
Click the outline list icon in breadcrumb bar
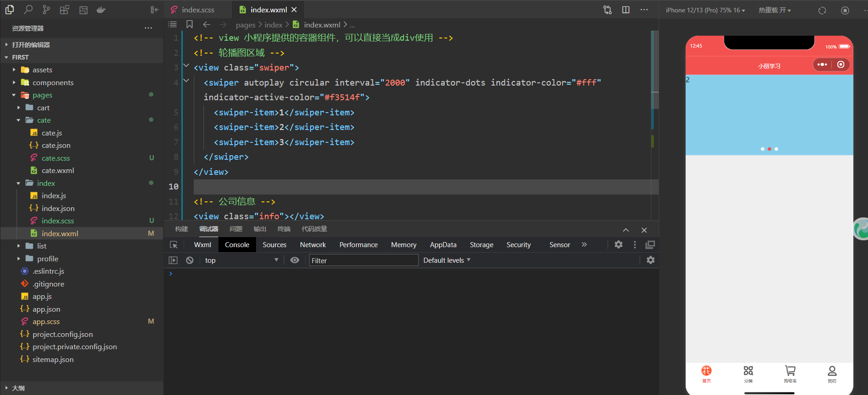pyautogui.click(x=173, y=25)
